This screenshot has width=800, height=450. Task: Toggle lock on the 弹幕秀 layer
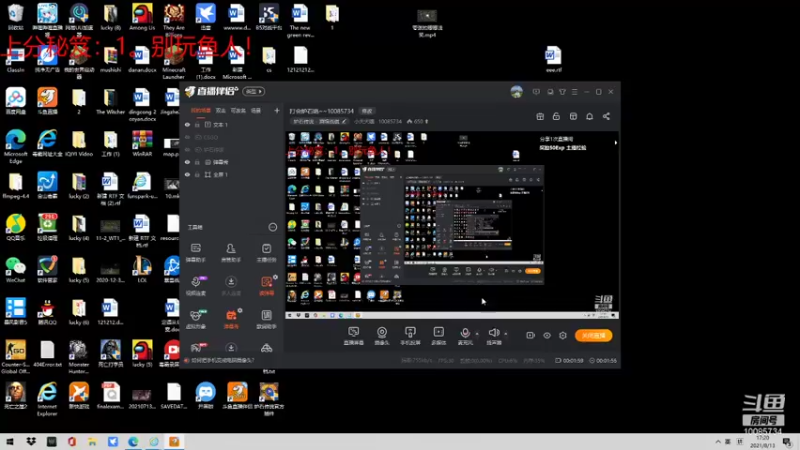pos(197,162)
